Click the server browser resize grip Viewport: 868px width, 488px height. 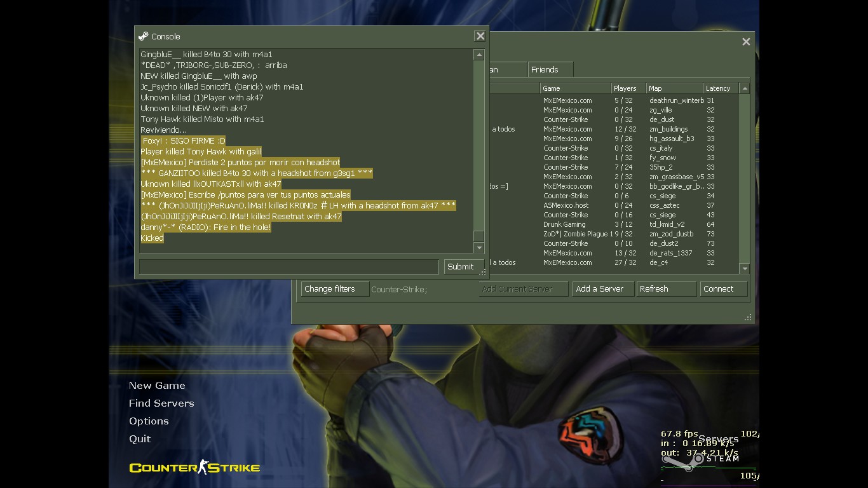point(749,317)
